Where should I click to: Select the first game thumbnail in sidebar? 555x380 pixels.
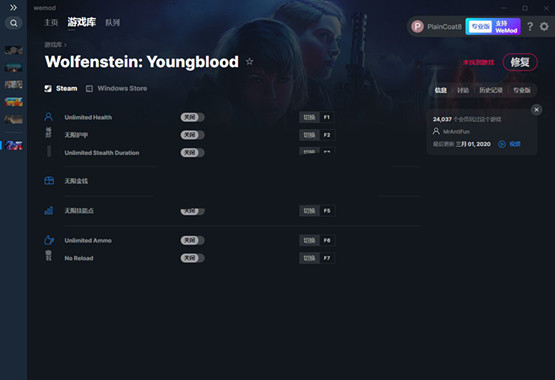tap(13, 50)
